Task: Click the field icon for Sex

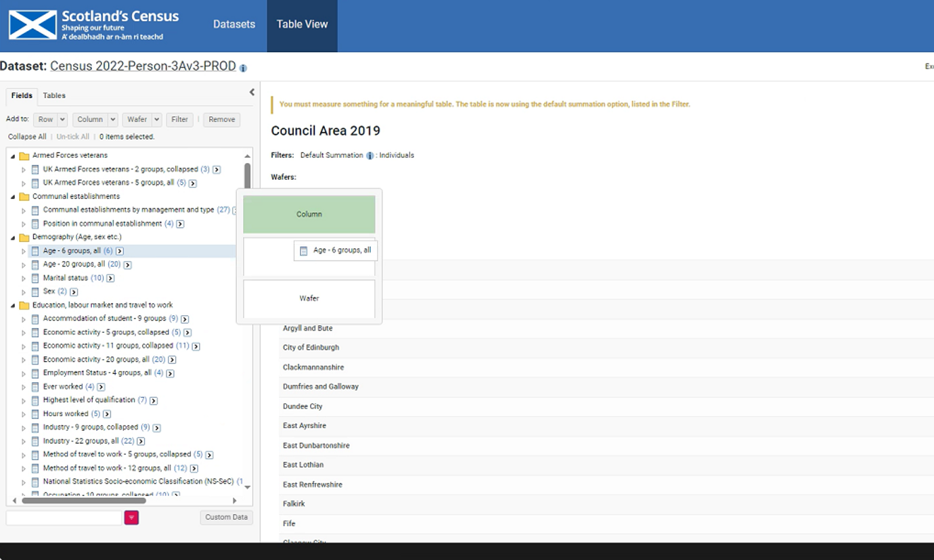Action: [x=35, y=291]
